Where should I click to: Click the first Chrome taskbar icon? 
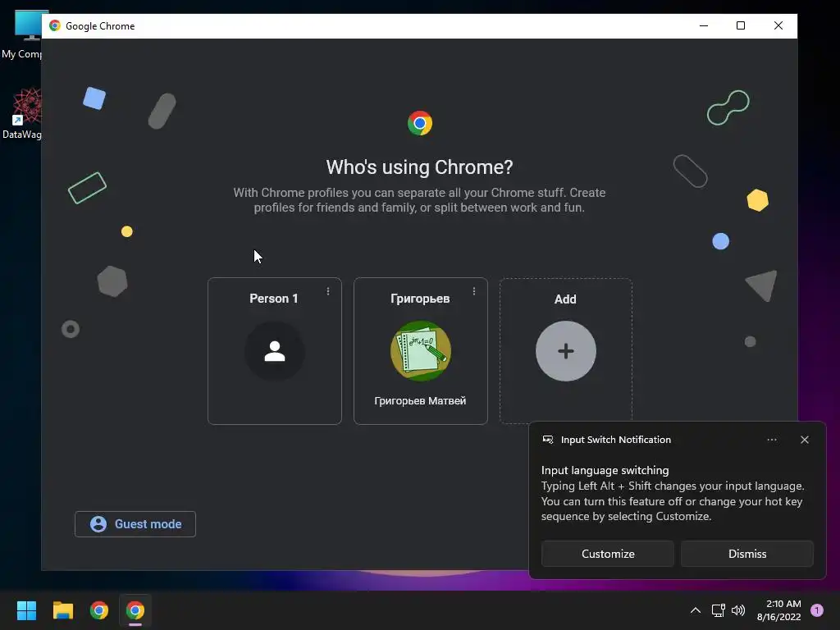[99, 610]
